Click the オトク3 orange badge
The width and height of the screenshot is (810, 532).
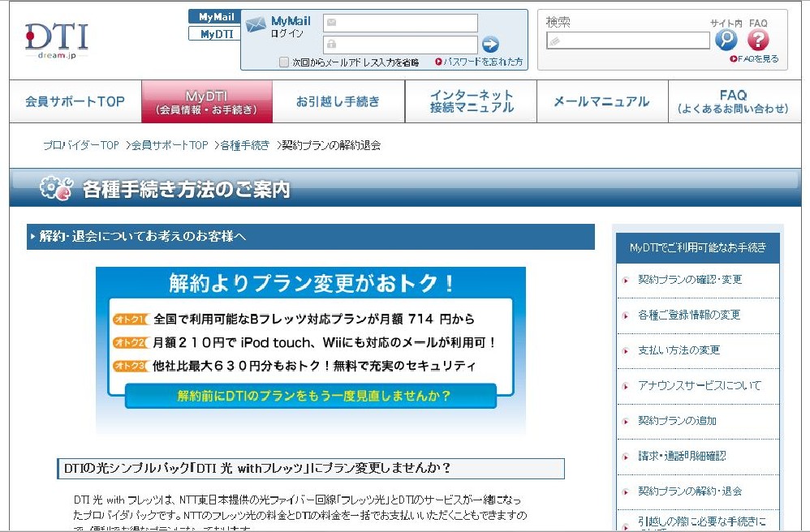[130, 367]
